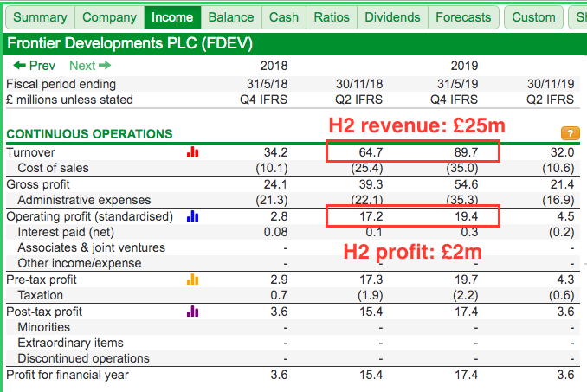Switch to the Summary tab
587x392 pixels.
coord(40,17)
